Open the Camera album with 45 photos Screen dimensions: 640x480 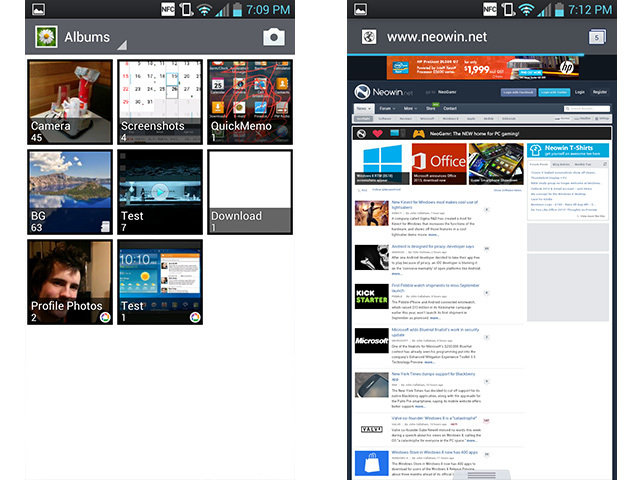(70, 102)
